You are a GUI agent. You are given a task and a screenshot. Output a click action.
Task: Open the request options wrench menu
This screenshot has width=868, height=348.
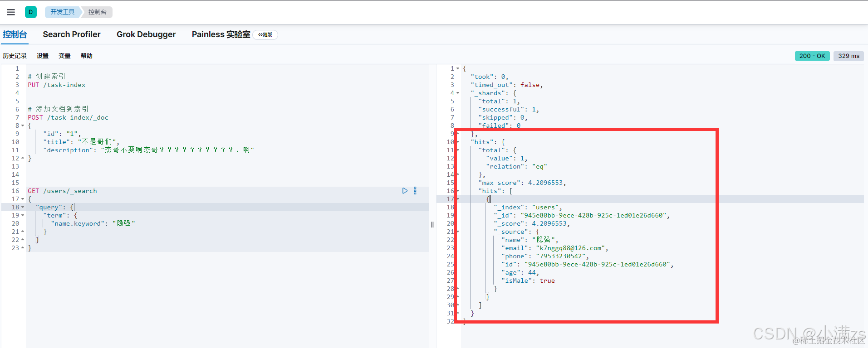coord(415,191)
